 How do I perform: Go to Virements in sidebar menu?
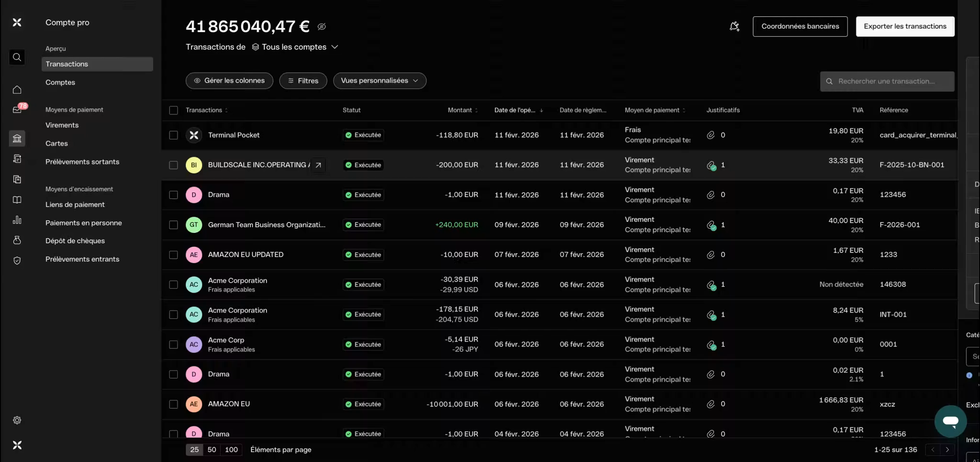click(x=62, y=125)
